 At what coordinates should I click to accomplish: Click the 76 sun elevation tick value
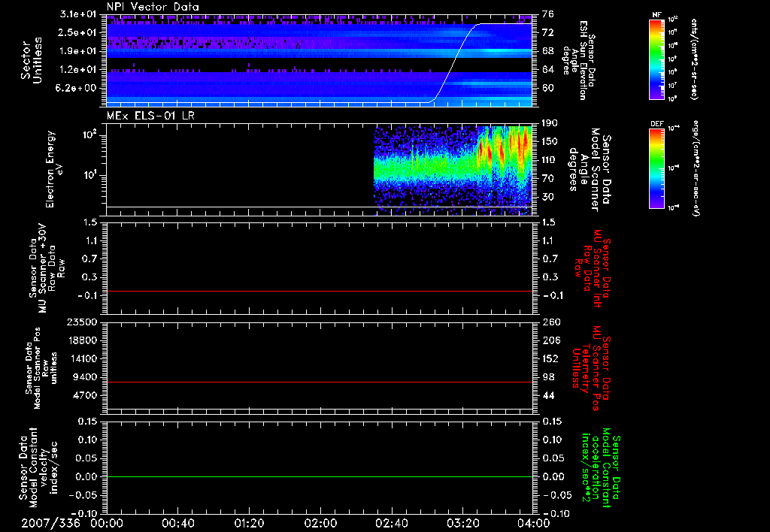coord(548,14)
